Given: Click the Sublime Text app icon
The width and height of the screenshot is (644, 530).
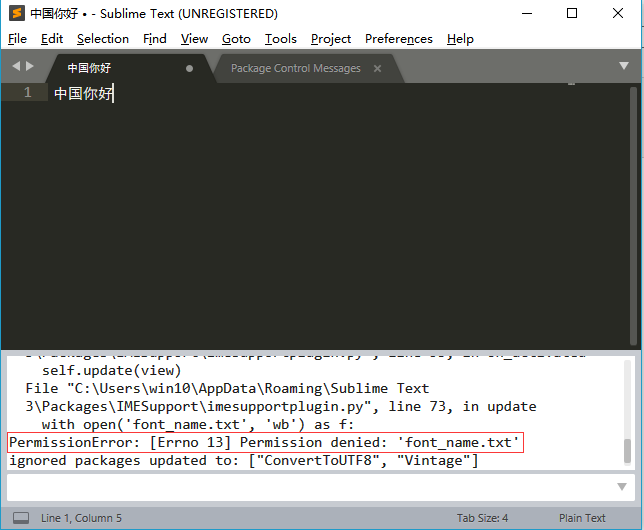Looking at the screenshot, I should (x=16, y=13).
